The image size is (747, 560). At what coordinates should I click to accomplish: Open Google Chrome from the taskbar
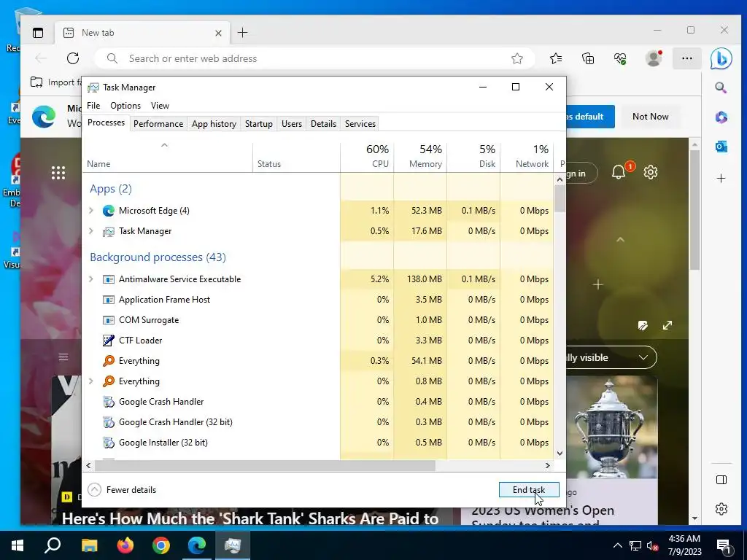[161, 545]
